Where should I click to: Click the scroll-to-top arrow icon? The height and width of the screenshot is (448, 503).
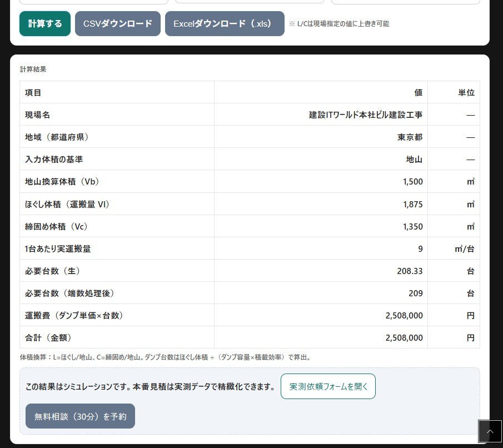click(x=490, y=431)
